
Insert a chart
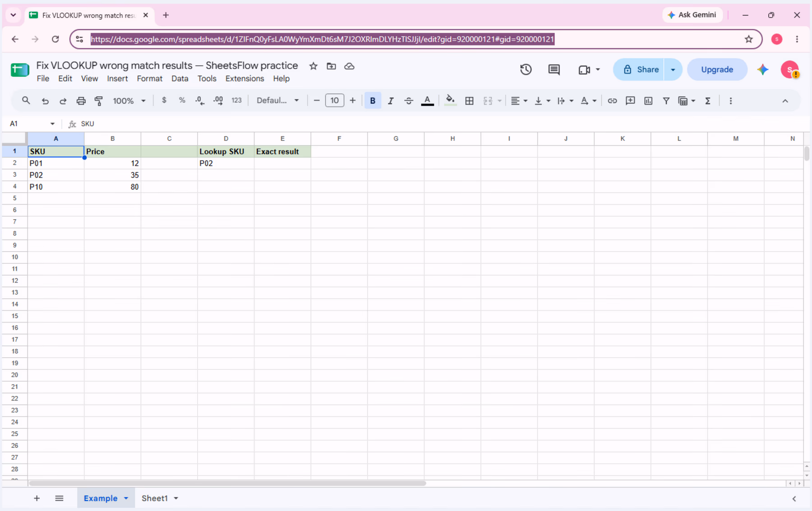tap(648, 101)
